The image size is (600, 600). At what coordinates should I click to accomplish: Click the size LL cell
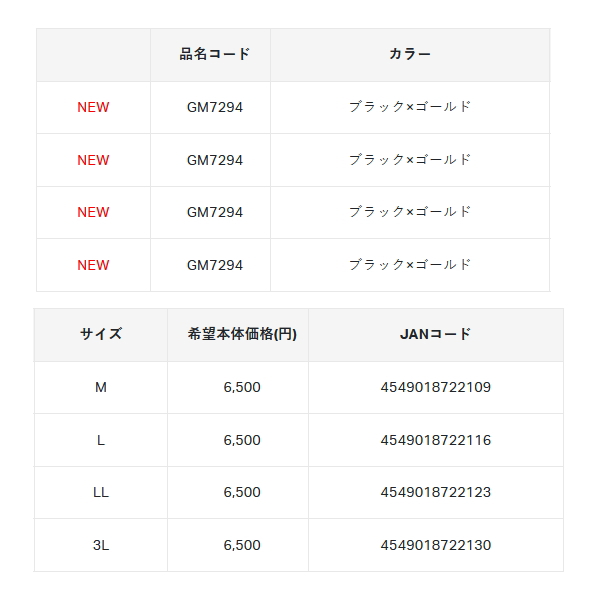click(101, 492)
